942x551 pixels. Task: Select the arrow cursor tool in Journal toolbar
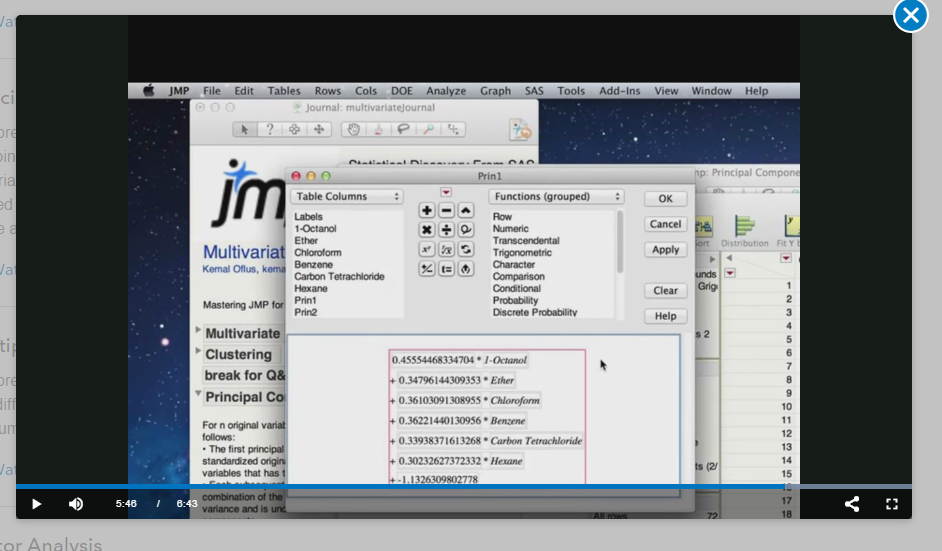click(245, 129)
